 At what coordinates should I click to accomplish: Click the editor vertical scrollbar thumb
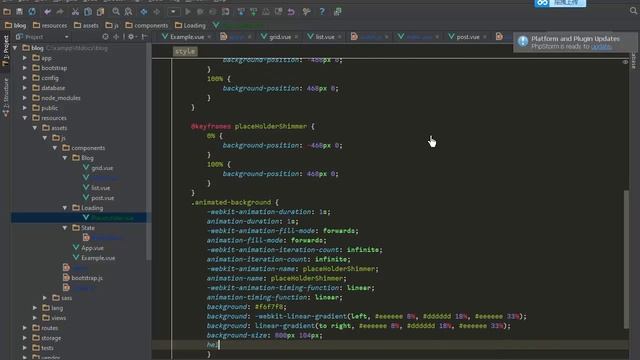coord(627,260)
